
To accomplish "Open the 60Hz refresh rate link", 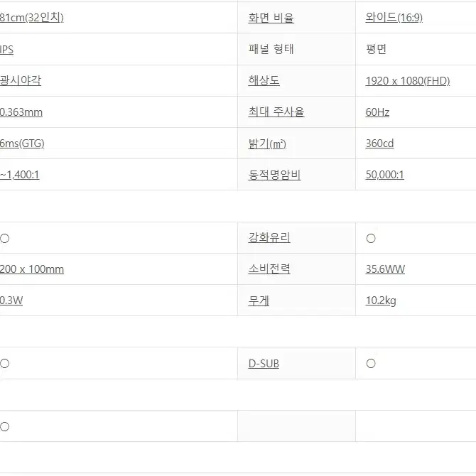I will (x=377, y=112).
